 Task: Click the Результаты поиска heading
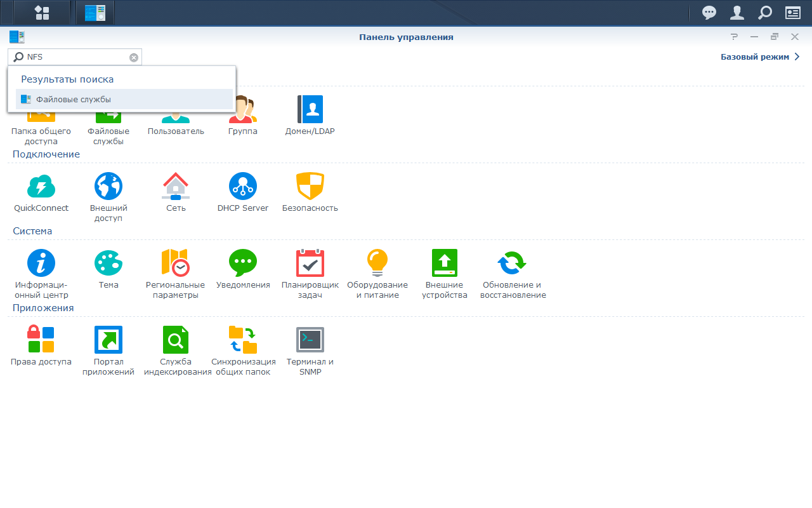67,79
